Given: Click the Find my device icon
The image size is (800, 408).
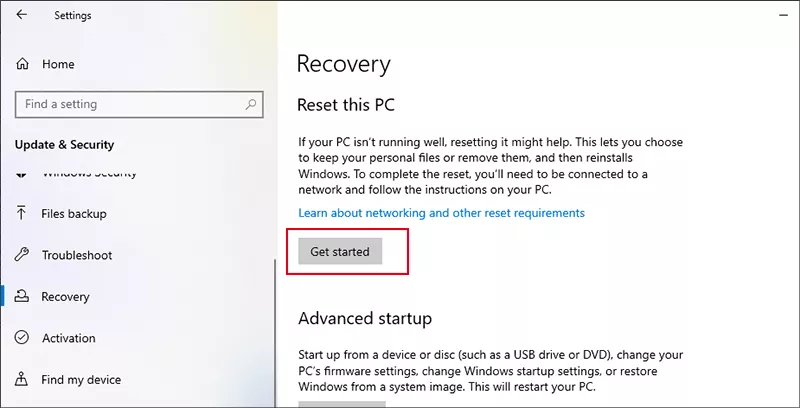Looking at the screenshot, I should [x=22, y=380].
